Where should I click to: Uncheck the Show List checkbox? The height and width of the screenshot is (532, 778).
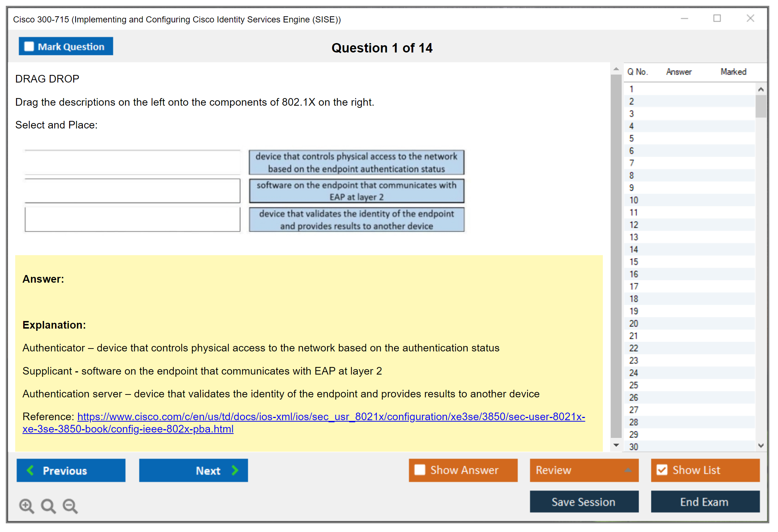click(662, 470)
